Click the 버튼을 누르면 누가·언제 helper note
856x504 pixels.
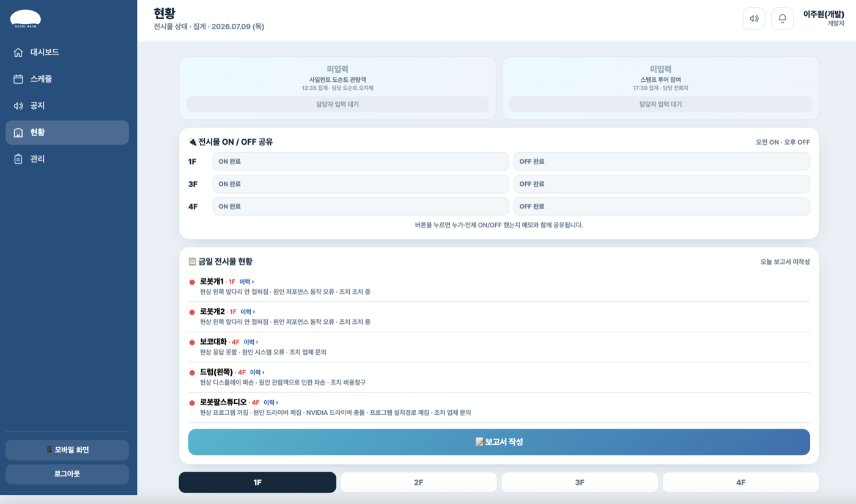point(499,225)
